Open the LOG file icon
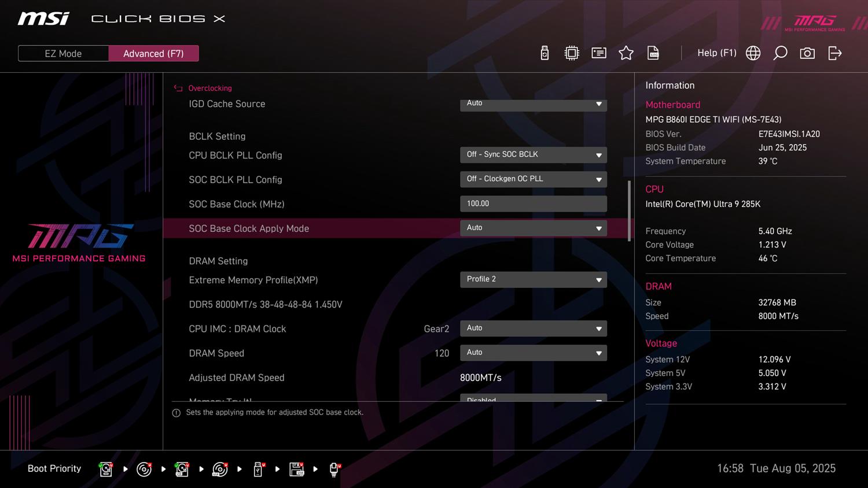Screen dimensions: 868x488 click(x=653, y=53)
